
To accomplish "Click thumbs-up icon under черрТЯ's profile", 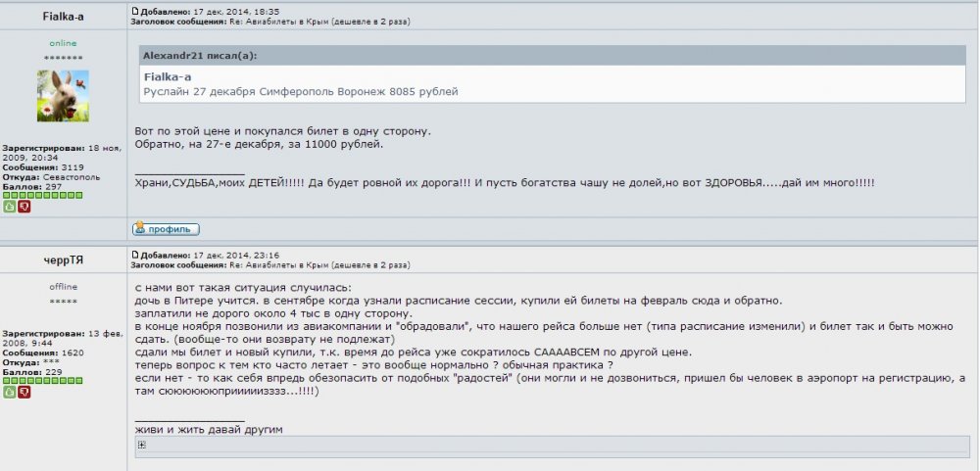I will (10, 392).
